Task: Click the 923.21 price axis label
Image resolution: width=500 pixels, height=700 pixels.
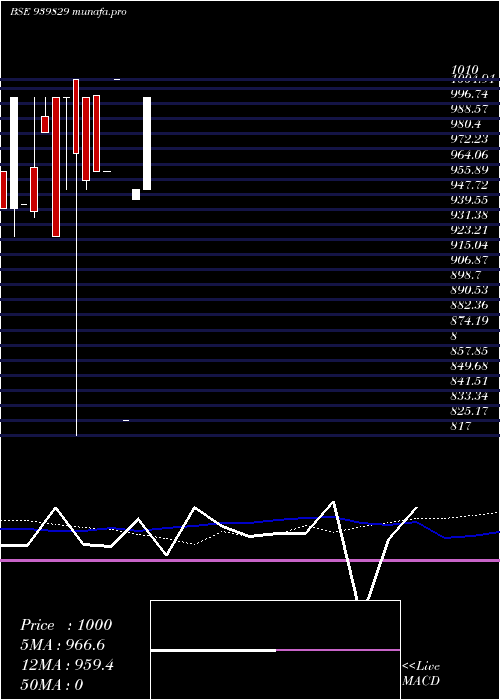Action: (x=469, y=230)
